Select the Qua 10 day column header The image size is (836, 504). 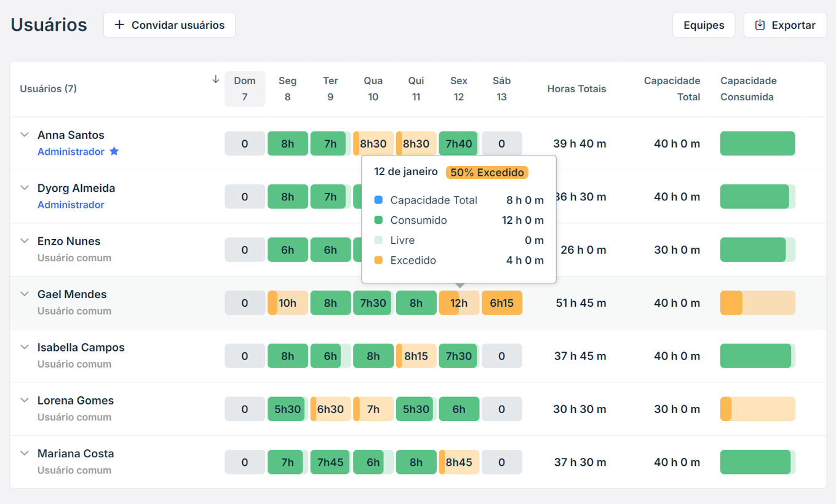click(373, 89)
